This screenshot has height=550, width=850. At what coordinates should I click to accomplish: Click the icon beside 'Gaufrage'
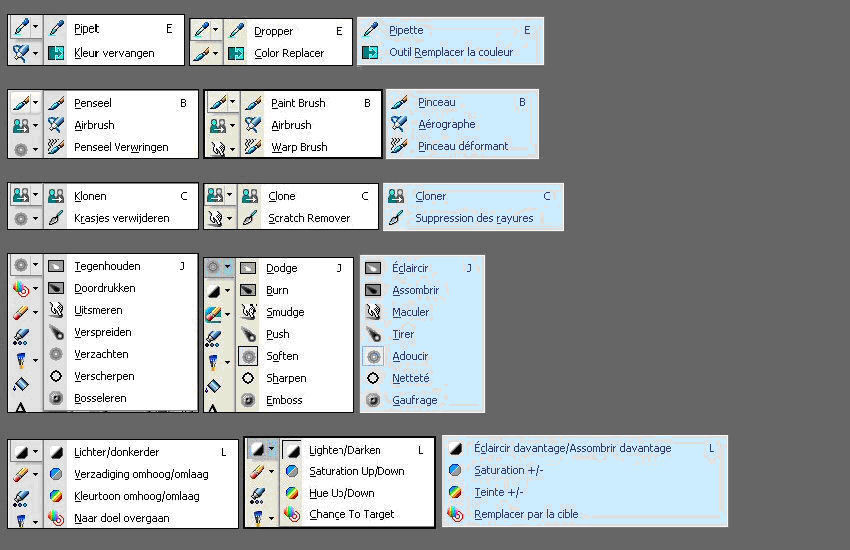[x=373, y=400]
